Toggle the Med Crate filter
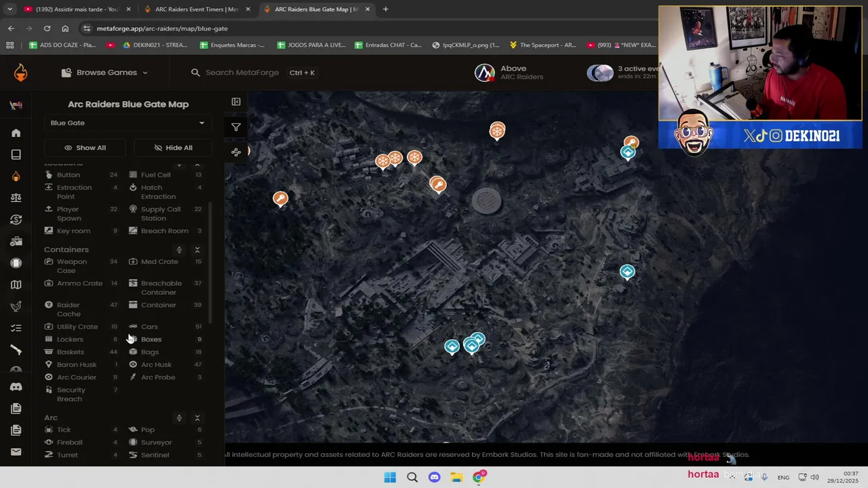Image resolution: width=868 pixels, height=488 pixels. [165, 262]
